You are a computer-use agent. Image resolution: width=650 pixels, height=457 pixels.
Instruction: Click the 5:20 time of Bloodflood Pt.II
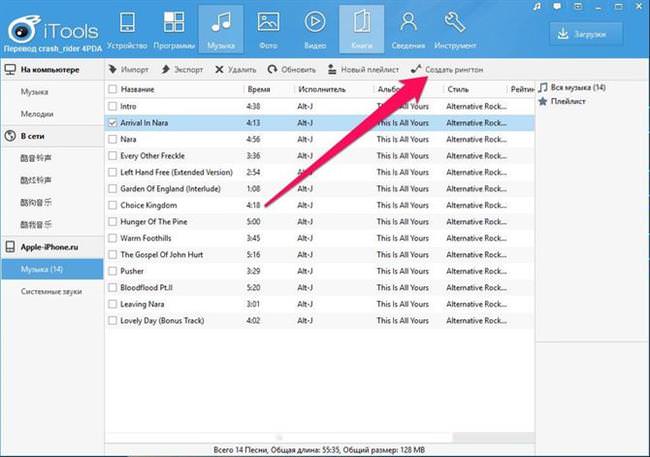tap(253, 287)
